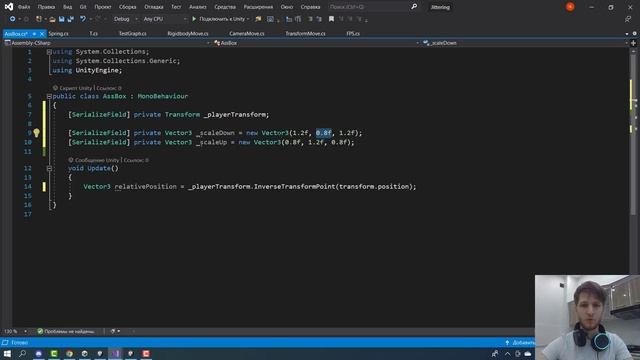Click the green Start play icon
This screenshot has height=360, width=640.
(x=194, y=19)
